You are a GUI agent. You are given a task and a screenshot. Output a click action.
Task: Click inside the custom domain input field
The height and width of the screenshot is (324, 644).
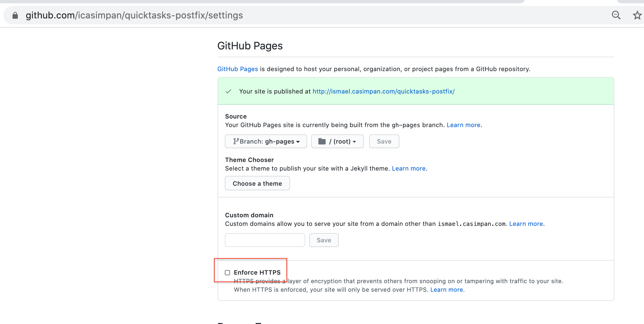(x=265, y=240)
